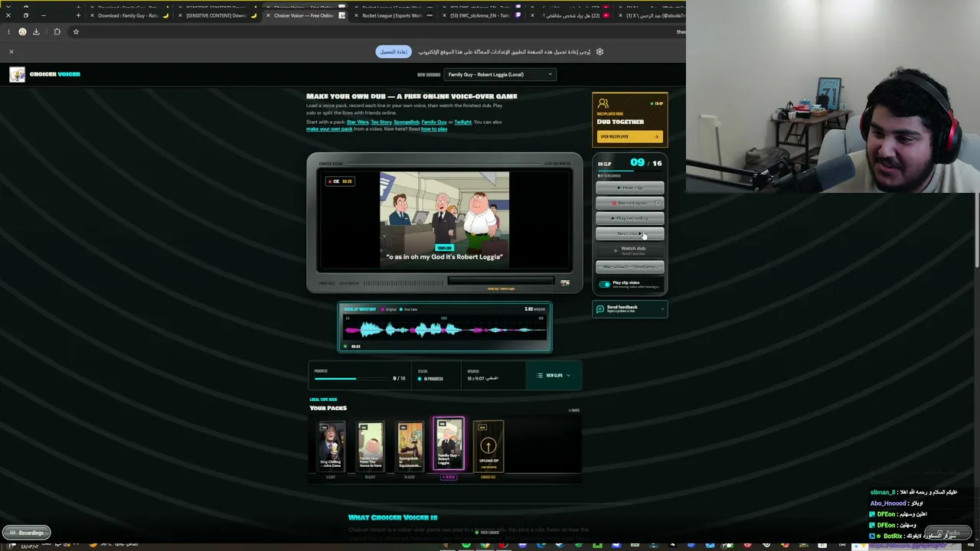Open the microphone selection dropdown
Viewport: 980px width, 551px height.
pos(630,266)
